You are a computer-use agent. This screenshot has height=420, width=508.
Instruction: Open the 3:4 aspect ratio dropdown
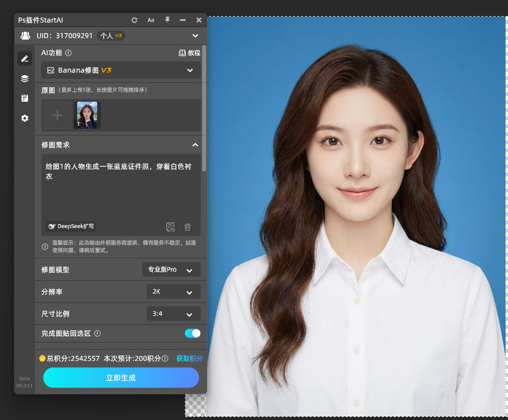pyautogui.click(x=173, y=313)
